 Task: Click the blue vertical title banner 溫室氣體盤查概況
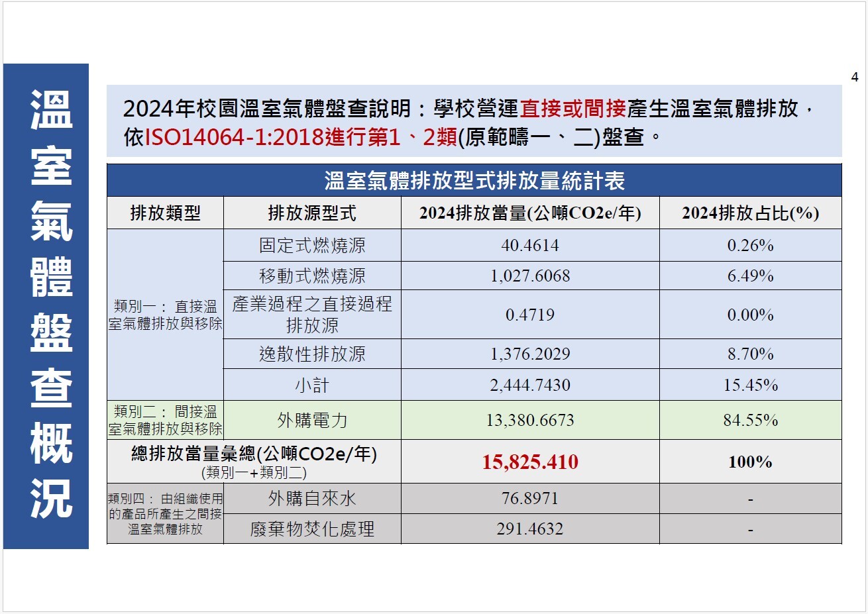46,306
